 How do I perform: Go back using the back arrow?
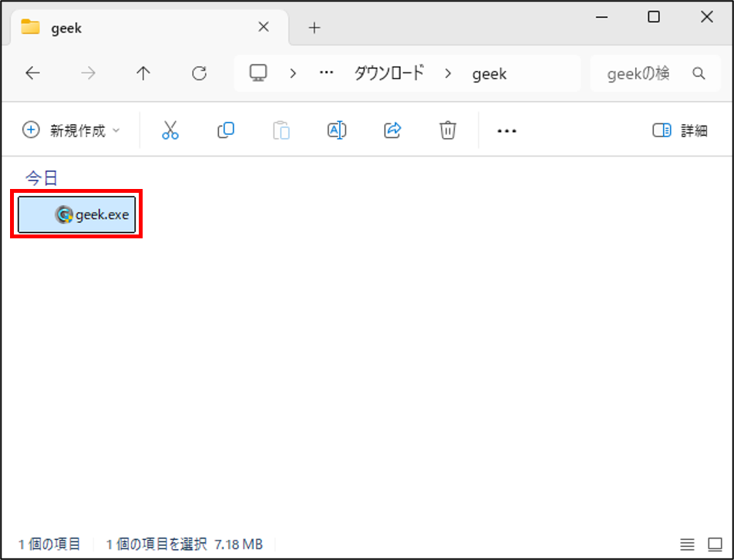[x=32, y=73]
